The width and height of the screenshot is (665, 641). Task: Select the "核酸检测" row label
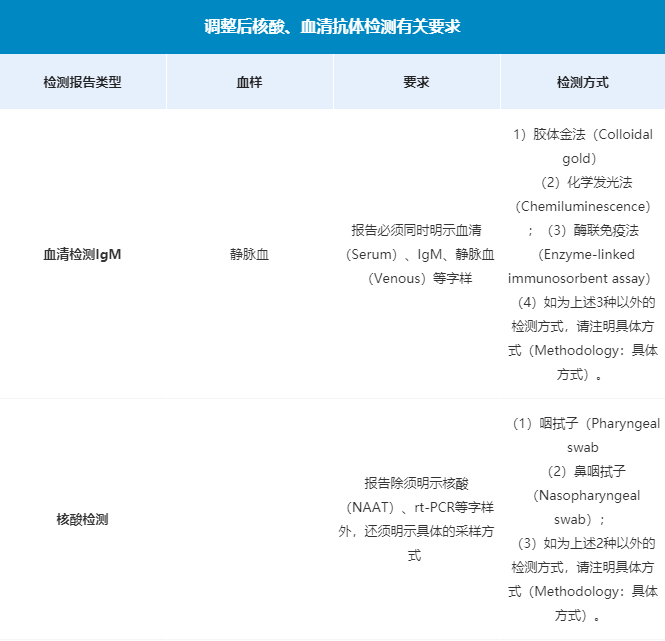pos(83,519)
